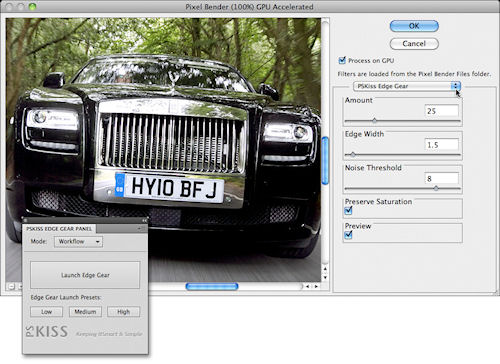500x364 pixels.
Task: Select the PSKISS EDGE GEAR PANEL tab
Action: click(59, 229)
